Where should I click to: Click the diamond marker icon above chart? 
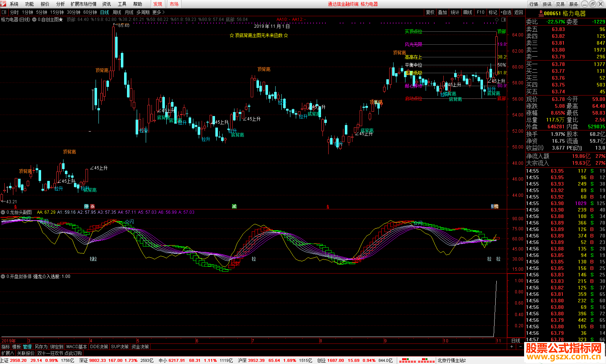click(497, 19)
